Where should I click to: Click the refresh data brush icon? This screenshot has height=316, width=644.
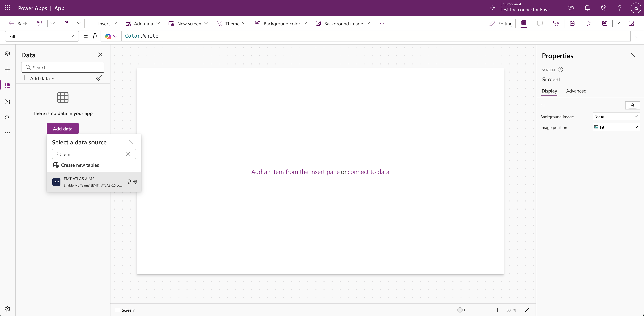click(x=99, y=78)
